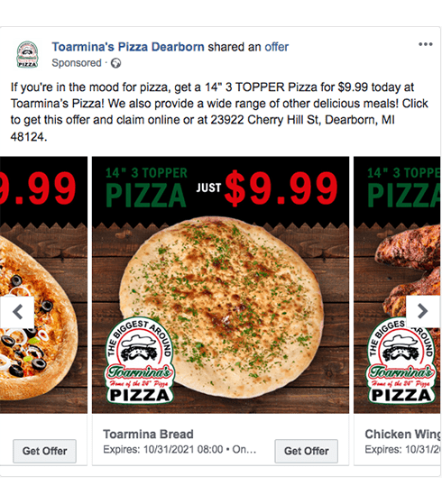Click Toarmina's logo badge on wings image
This screenshot has height=504, width=442.
tap(401, 362)
